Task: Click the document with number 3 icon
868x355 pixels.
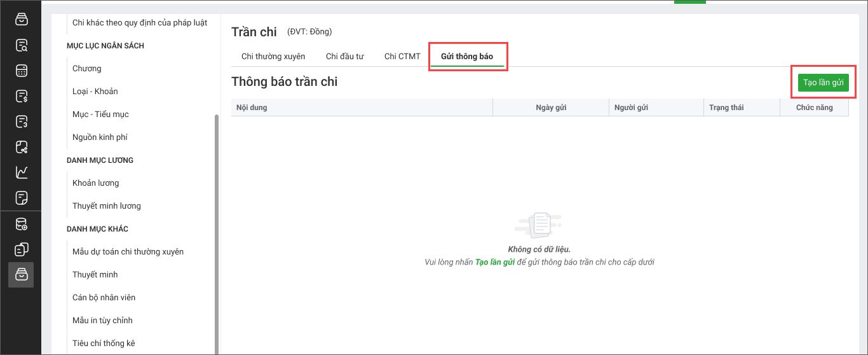Action: (x=22, y=122)
